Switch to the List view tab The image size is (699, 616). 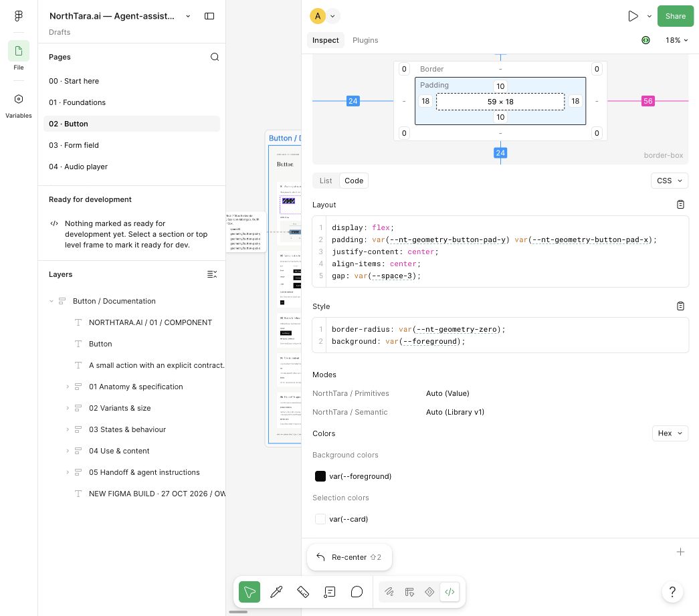(326, 181)
